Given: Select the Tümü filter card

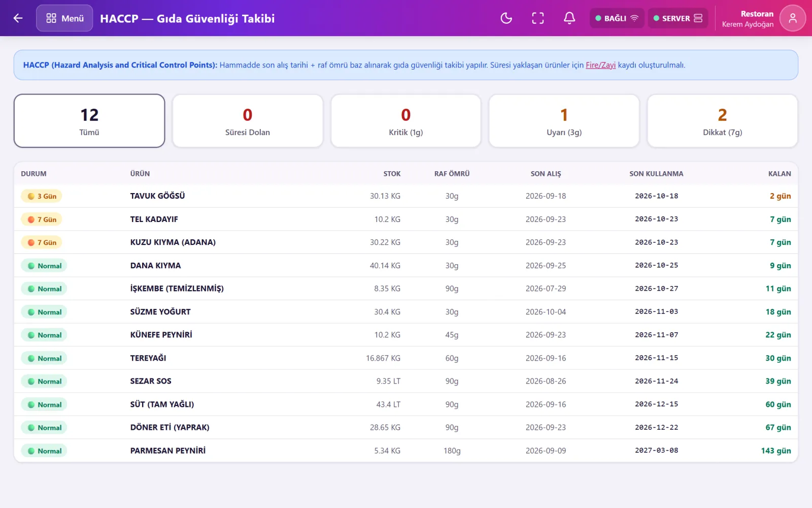Looking at the screenshot, I should click(x=89, y=121).
